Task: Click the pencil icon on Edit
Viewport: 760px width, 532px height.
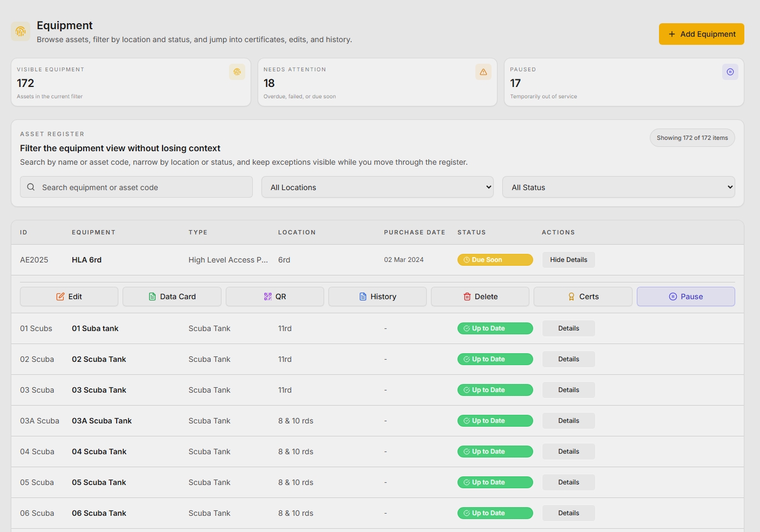Action: [x=60, y=297]
